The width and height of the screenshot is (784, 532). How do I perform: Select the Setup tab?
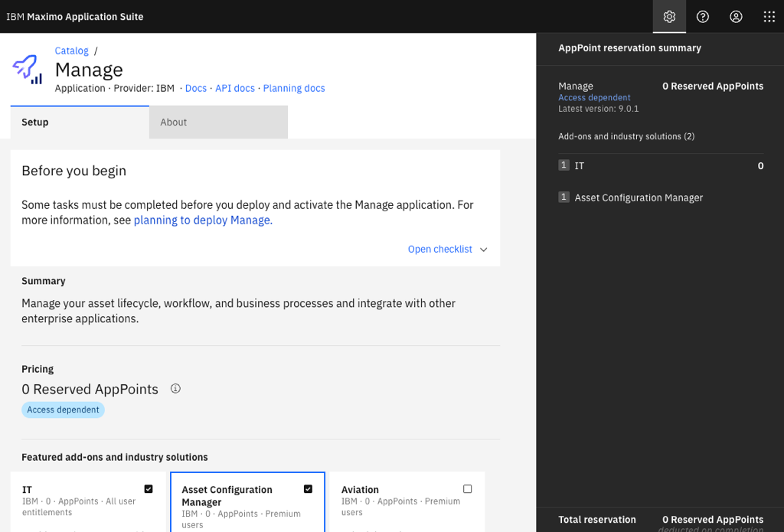80,122
